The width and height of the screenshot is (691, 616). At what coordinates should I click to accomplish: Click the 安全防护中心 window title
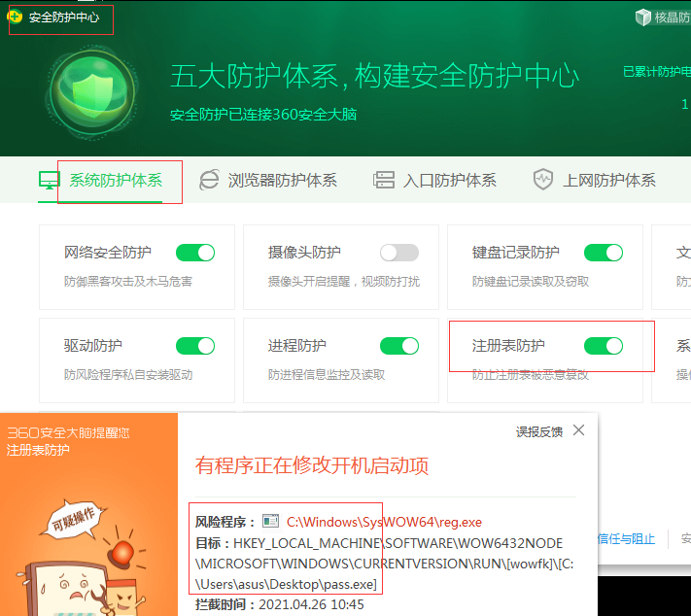tap(64, 17)
